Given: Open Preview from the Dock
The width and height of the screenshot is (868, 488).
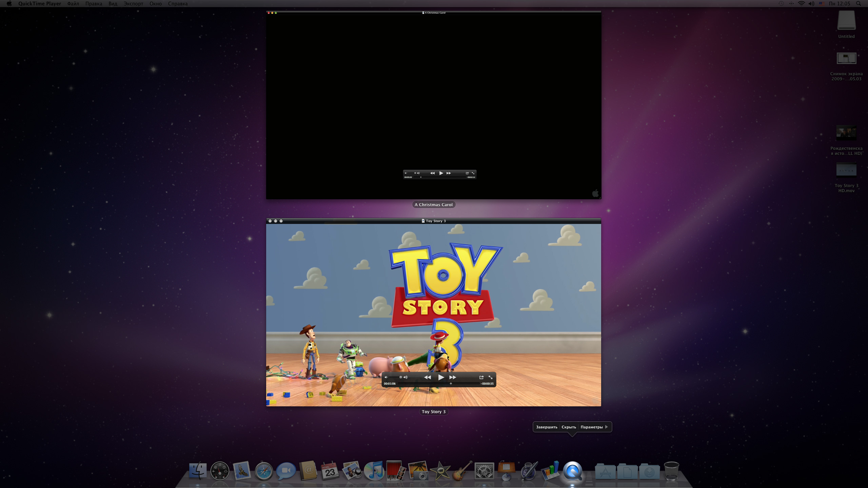Looking at the screenshot, I should coord(352,470).
